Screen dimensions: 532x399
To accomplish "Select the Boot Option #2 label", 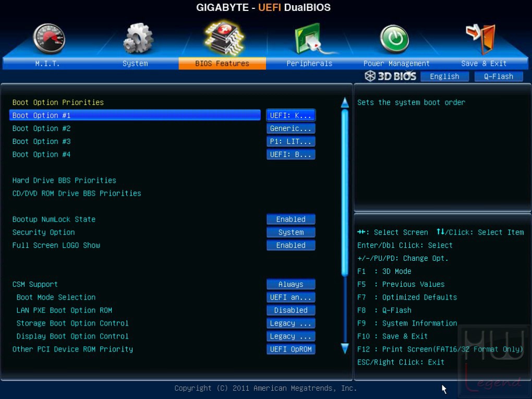I will point(41,128).
